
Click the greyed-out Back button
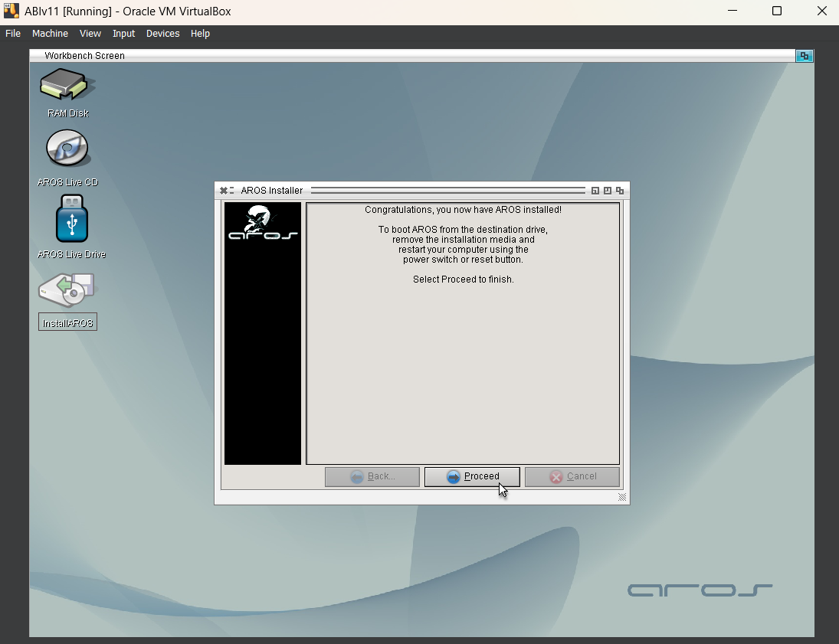pos(372,476)
